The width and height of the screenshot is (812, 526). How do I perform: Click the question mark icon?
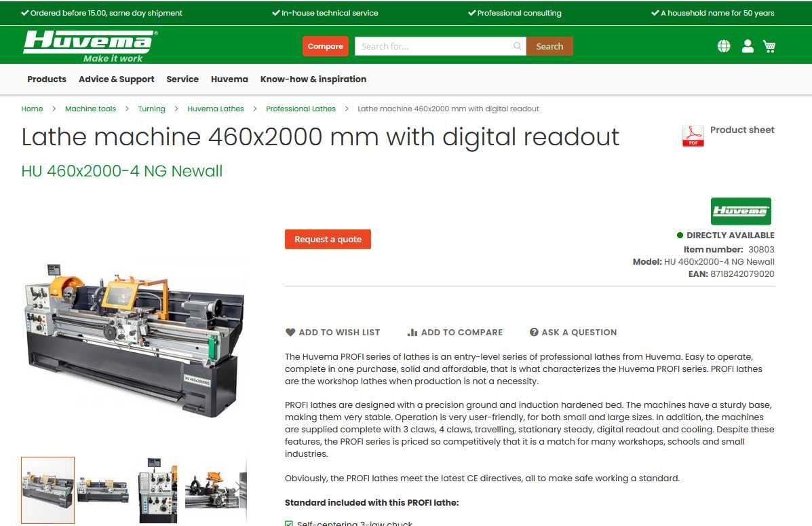click(x=534, y=332)
